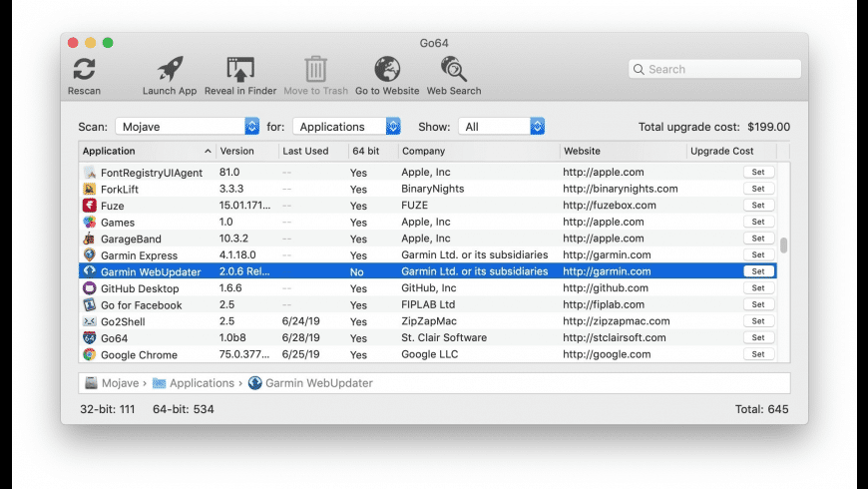Viewport: 868px width, 489px height.
Task: Set upgrade cost for Google Chrome
Action: point(758,354)
